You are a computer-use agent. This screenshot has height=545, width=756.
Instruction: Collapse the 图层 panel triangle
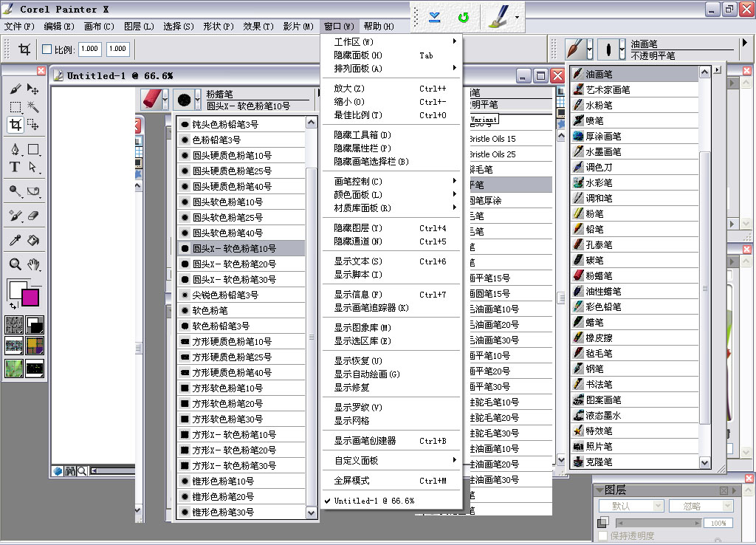599,490
